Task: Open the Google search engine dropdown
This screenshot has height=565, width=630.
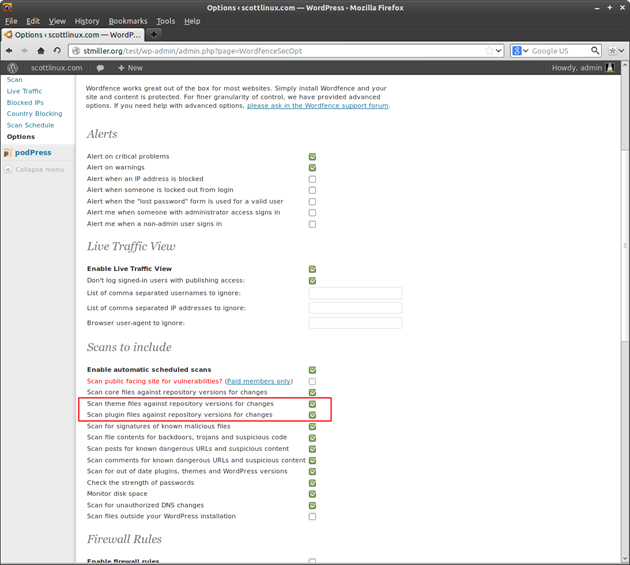Action: (x=521, y=50)
